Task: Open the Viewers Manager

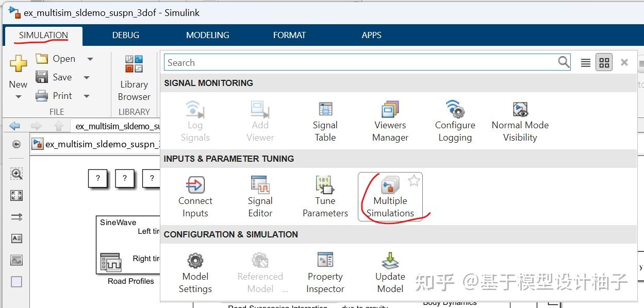Action: (x=390, y=121)
